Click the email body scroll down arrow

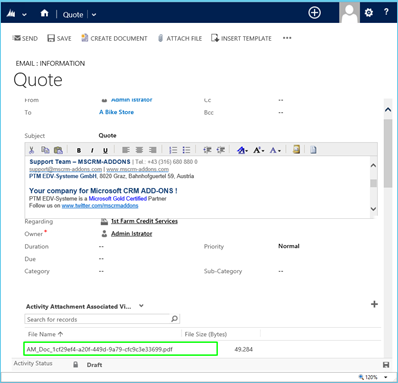point(374,209)
